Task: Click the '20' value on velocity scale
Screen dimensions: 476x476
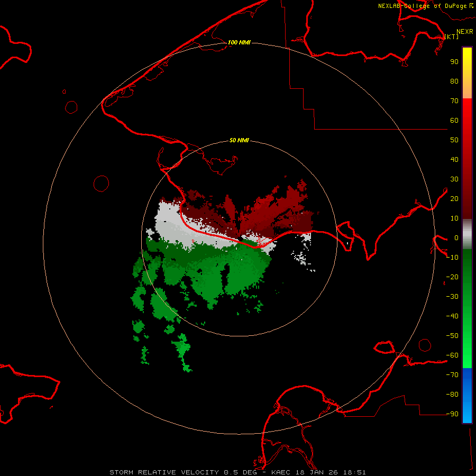Action: (454, 198)
